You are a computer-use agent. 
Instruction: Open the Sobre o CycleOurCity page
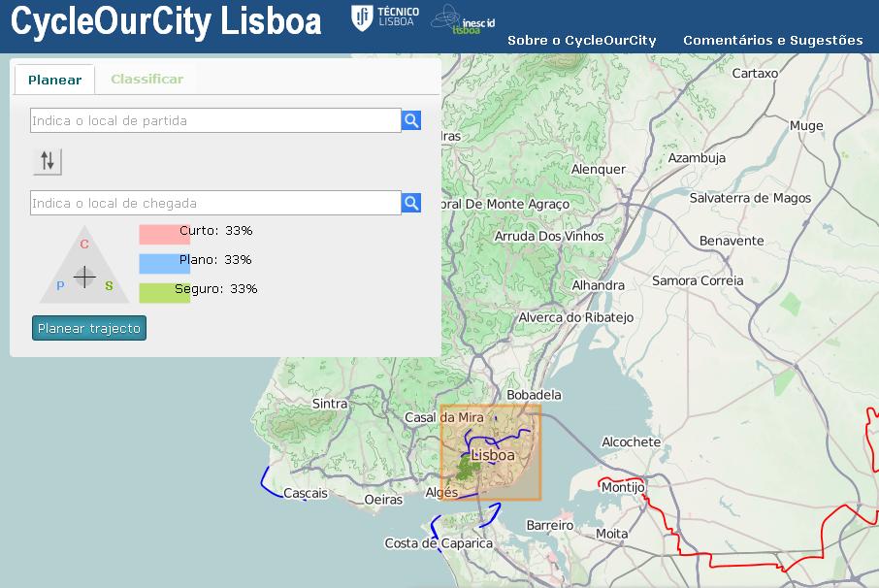pos(581,40)
